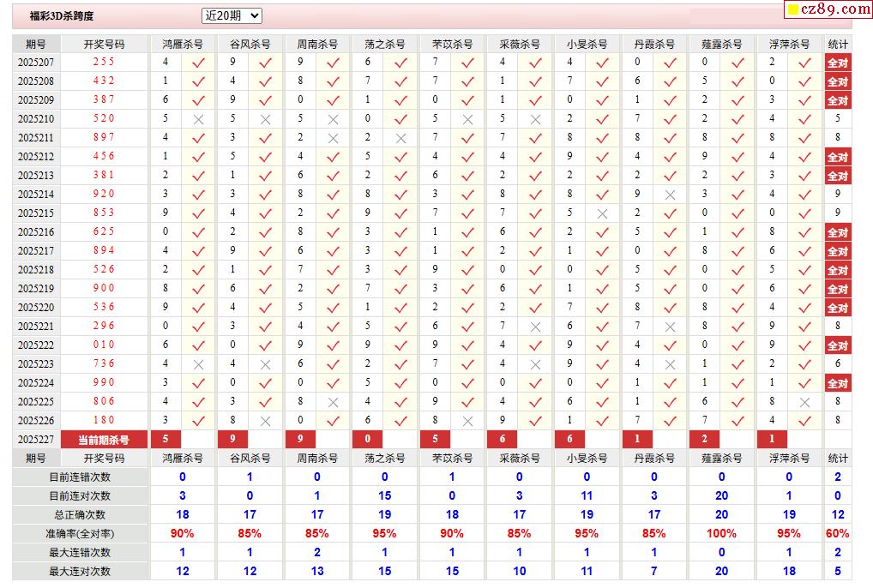Click the 最大连对次数 value 18 under 浮萍杀号
This screenshot has height=588, width=873.
(x=789, y=572)
